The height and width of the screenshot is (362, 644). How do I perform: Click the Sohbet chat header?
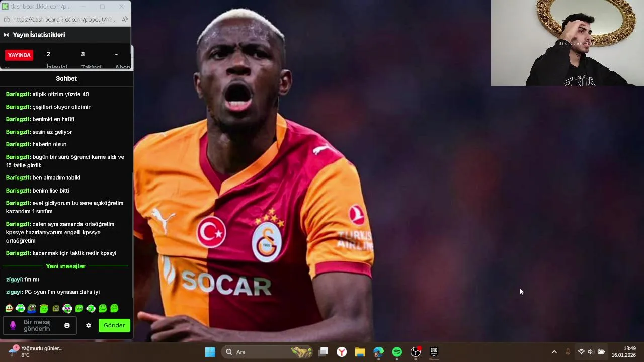point(66,78)
